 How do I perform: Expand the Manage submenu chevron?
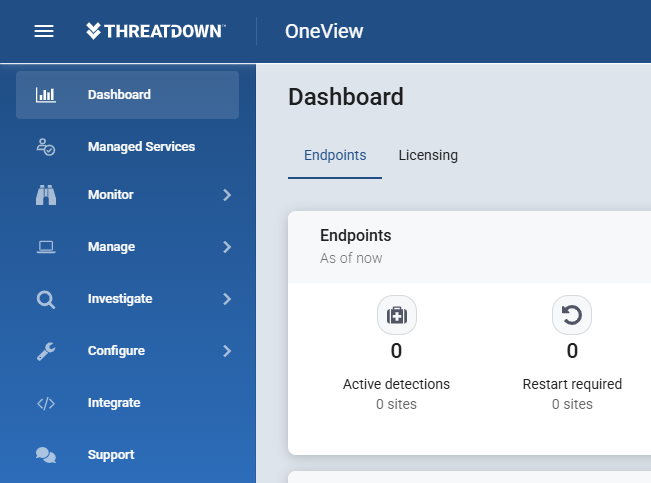(x=227, y=247)
